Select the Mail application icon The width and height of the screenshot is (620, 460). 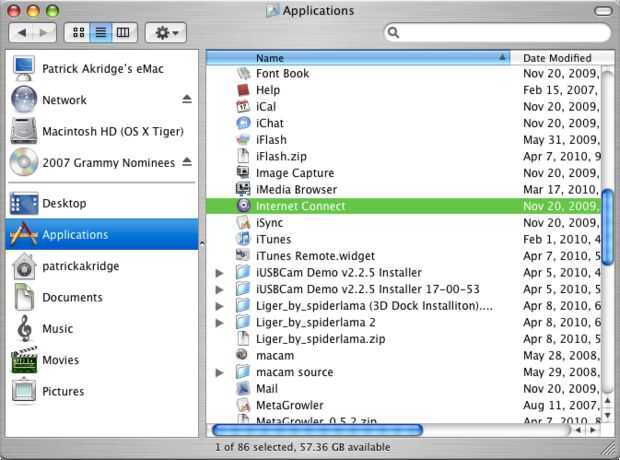coord(244,389)
